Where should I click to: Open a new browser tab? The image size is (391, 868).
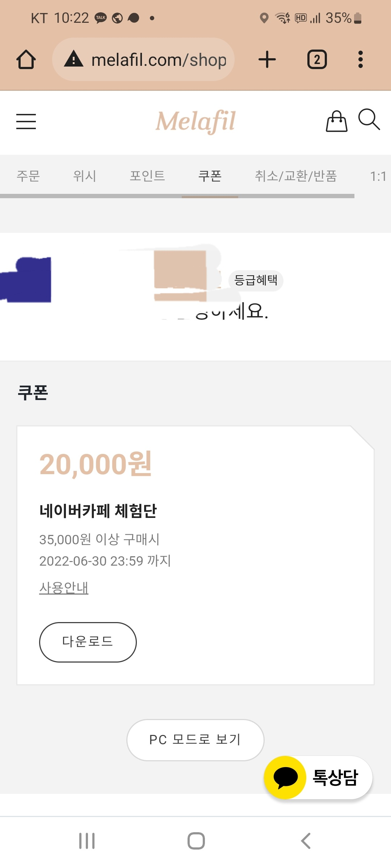tap(267, 60)
